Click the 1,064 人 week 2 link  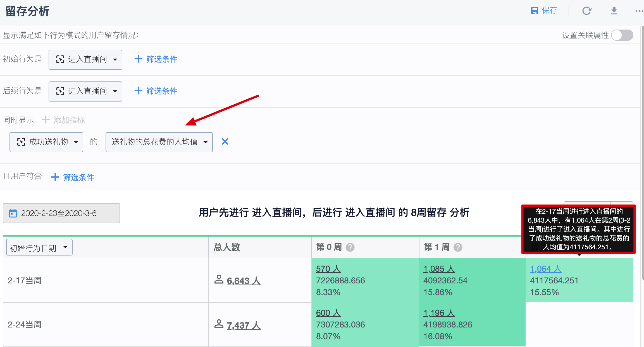coord(545,269)
